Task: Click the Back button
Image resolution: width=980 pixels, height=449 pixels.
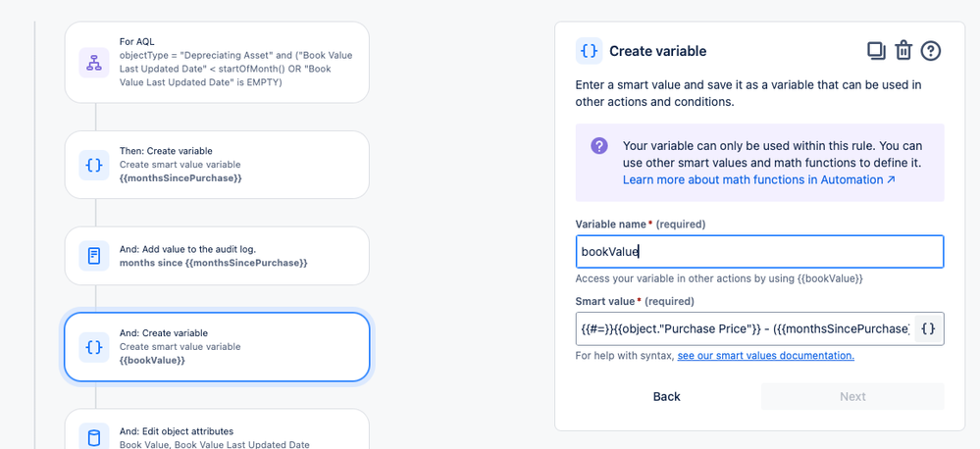Action: 667,396
